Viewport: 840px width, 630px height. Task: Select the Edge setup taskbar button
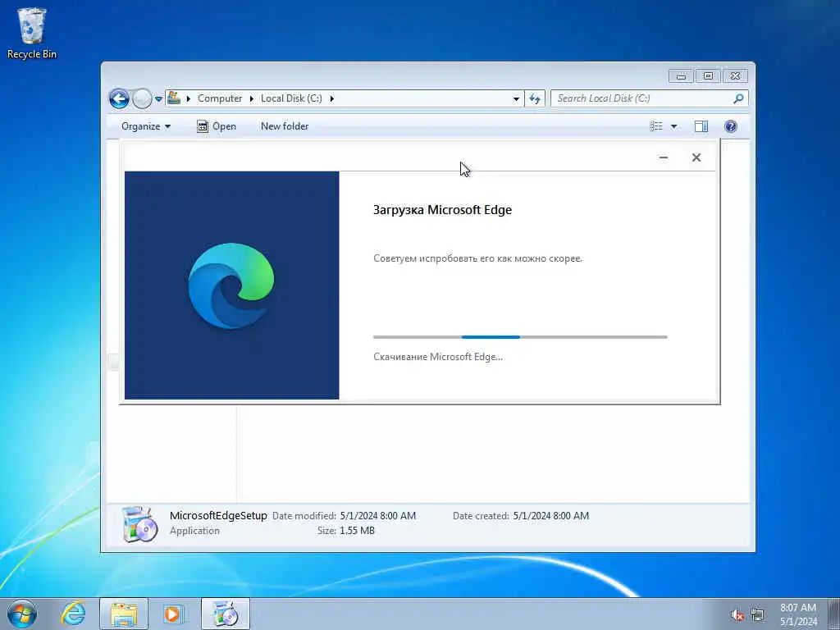(x=226, y=614)
